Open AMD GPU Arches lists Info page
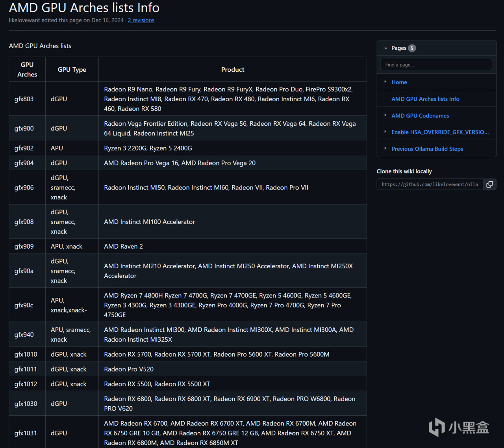Image resolution: width=504 pixels, height=448 pixels. (x=425, y=99)
